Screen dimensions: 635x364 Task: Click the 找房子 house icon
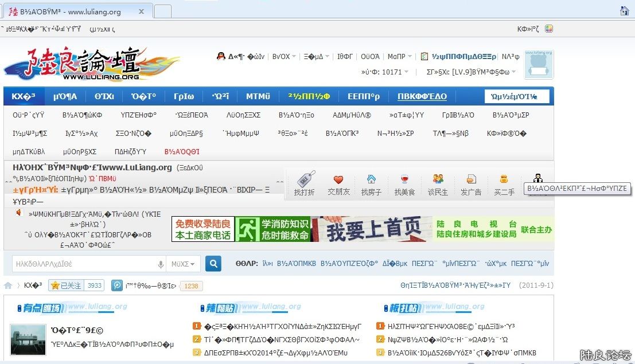371,179
